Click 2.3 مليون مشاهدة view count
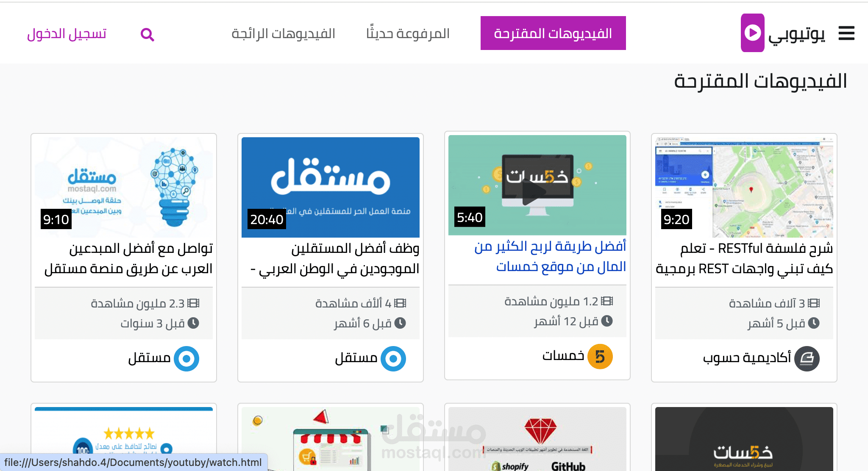 point(138,303)
